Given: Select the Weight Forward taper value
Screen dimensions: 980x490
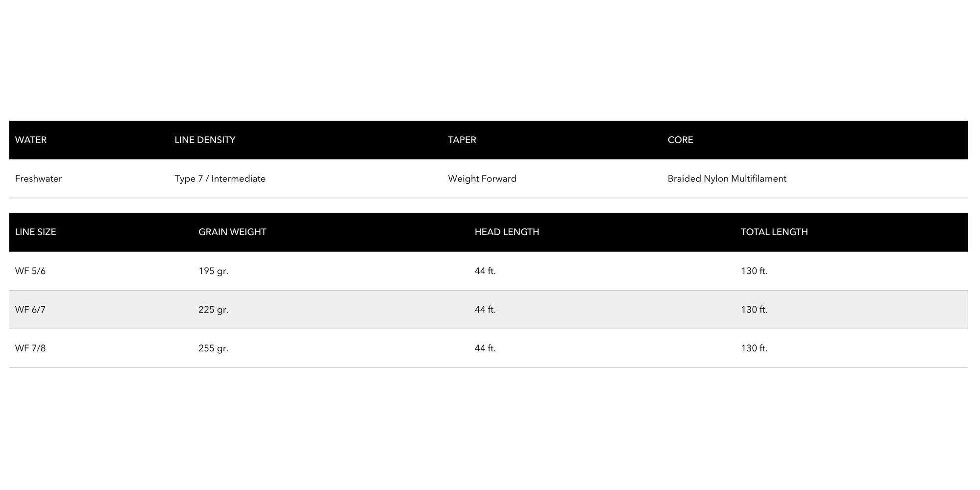Looking at the screenshot, I should point(482,179).
